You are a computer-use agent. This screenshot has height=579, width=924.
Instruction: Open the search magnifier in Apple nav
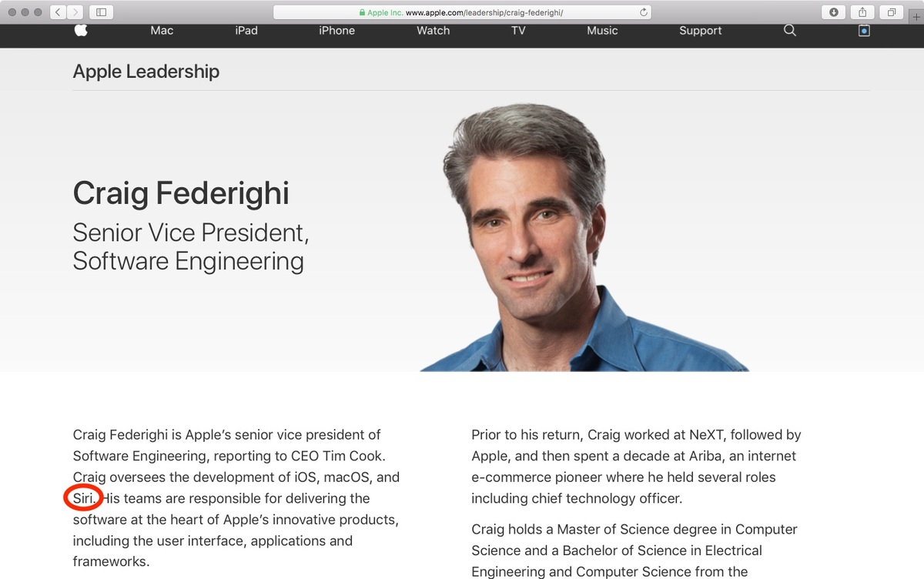click(x=789, y=31)
